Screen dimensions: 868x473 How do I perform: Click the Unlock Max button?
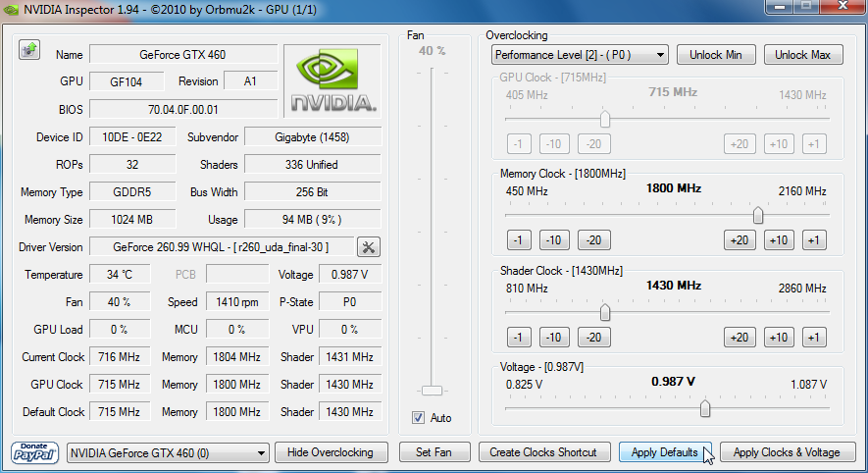point(801,55)
